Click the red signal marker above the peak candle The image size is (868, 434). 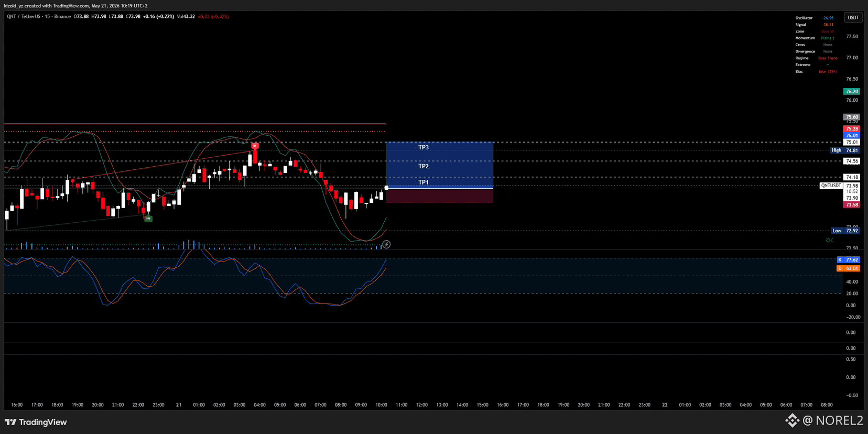click(255, 146)
